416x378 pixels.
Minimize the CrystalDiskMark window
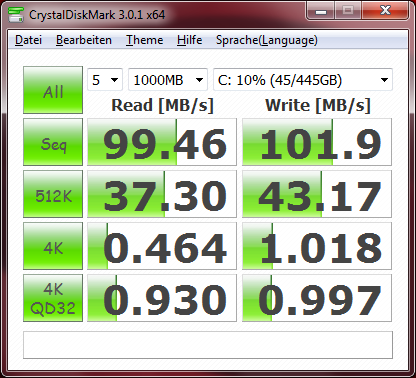tap(321, 11)
